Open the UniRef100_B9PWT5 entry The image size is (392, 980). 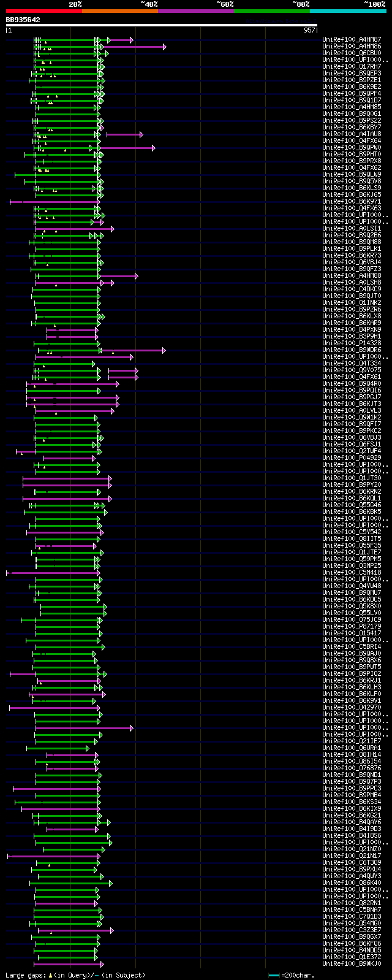click(352, 667)
